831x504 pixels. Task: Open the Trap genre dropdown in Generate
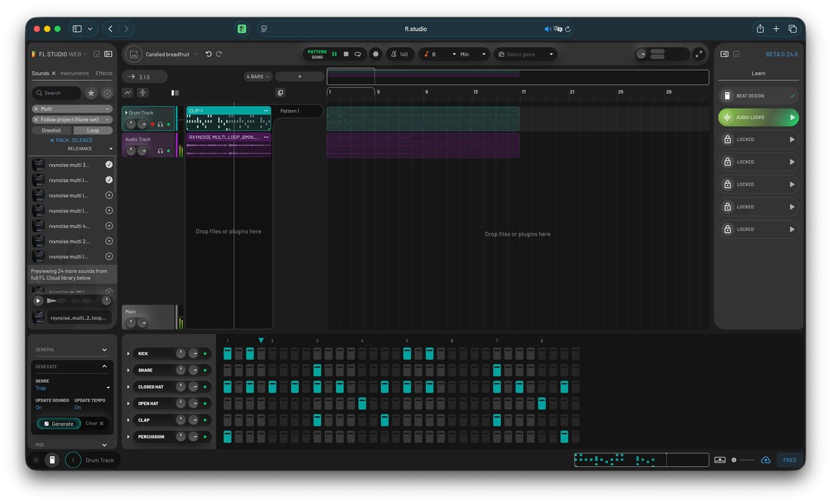point(72,388)
